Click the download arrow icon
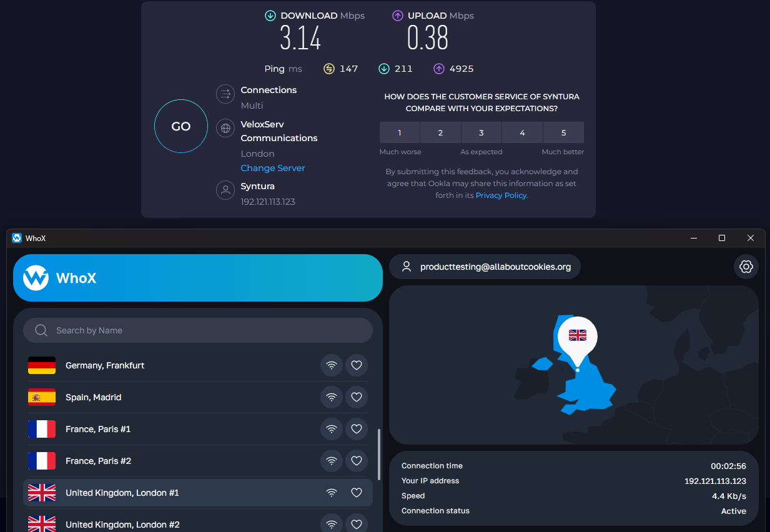 (270, 16)
